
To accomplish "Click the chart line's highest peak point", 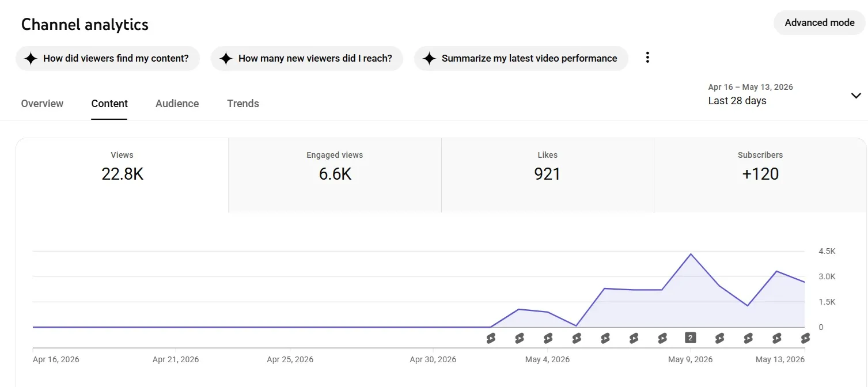I will coord(691,254).
